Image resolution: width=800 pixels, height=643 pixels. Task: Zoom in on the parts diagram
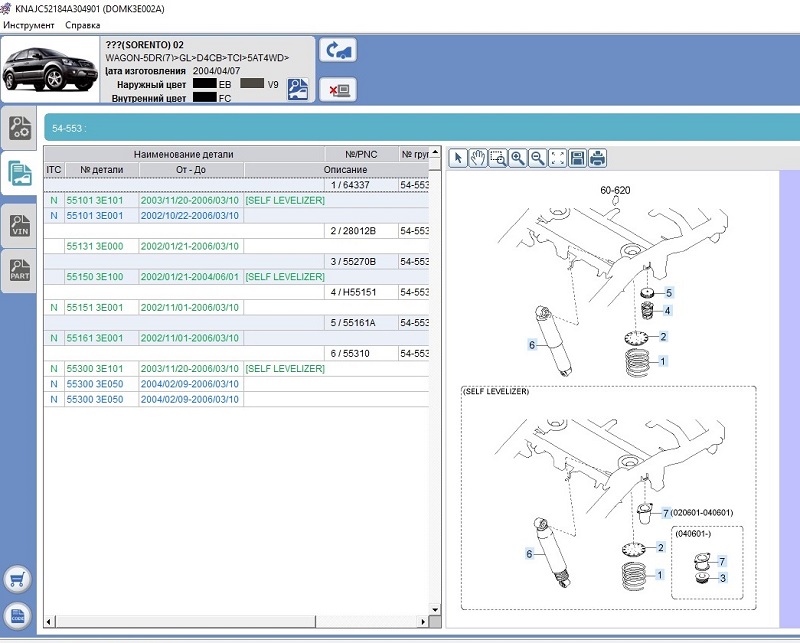pos(518,158)
